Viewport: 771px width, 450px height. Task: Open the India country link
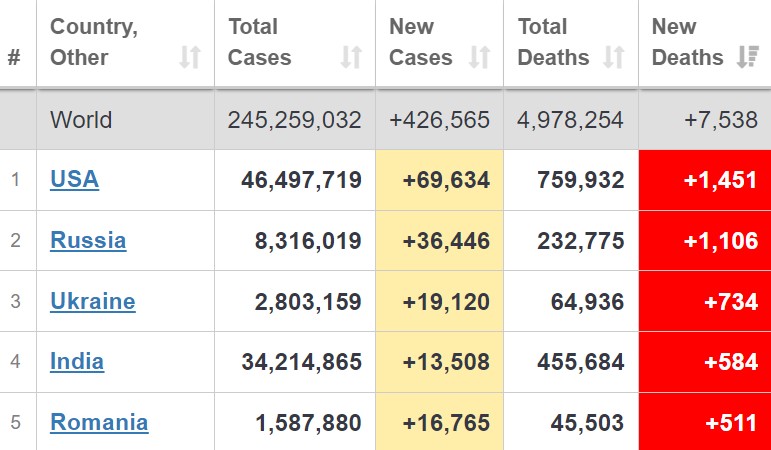[77, 362]
